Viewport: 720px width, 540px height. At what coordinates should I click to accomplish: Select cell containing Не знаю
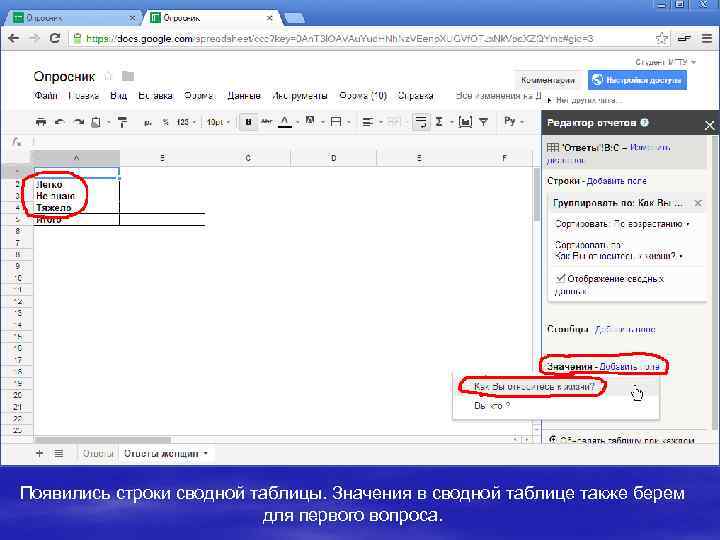tap(77, 196)
